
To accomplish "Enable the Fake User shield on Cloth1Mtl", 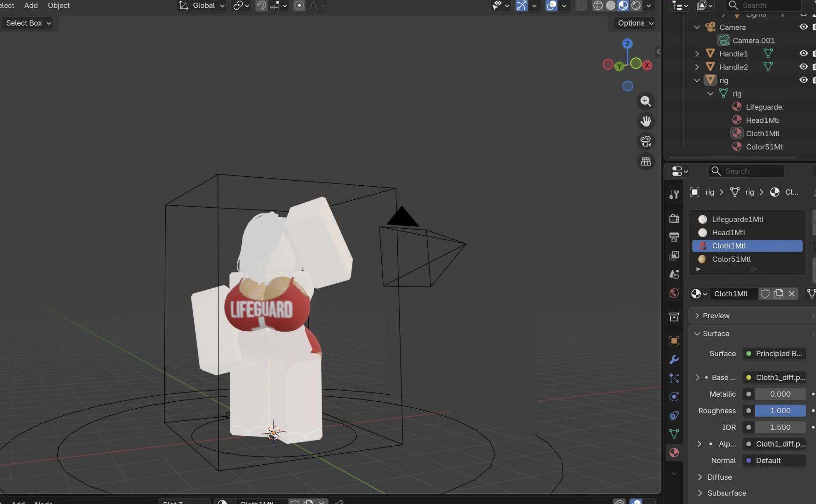I will (765, 294).
